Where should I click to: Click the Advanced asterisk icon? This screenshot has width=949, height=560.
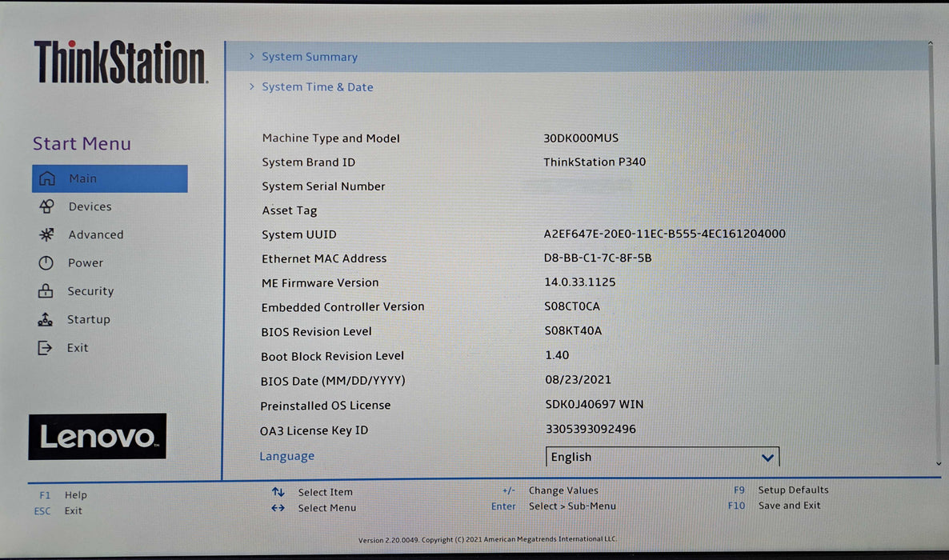(x=46, y=234)
